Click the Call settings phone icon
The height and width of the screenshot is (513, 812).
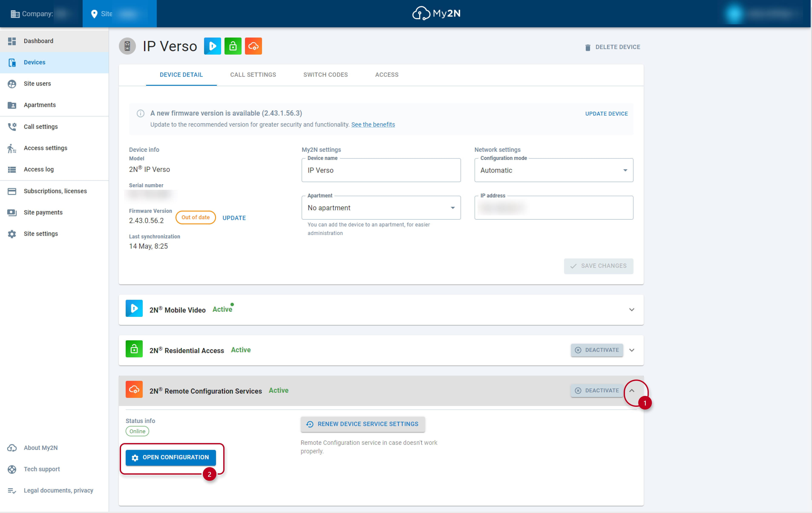click(12, 127)
